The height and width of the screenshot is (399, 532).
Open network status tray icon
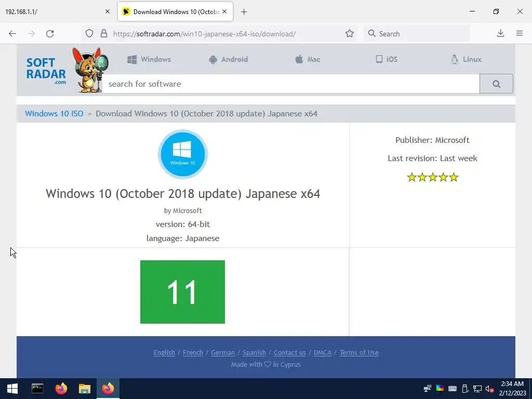[477, 389]
